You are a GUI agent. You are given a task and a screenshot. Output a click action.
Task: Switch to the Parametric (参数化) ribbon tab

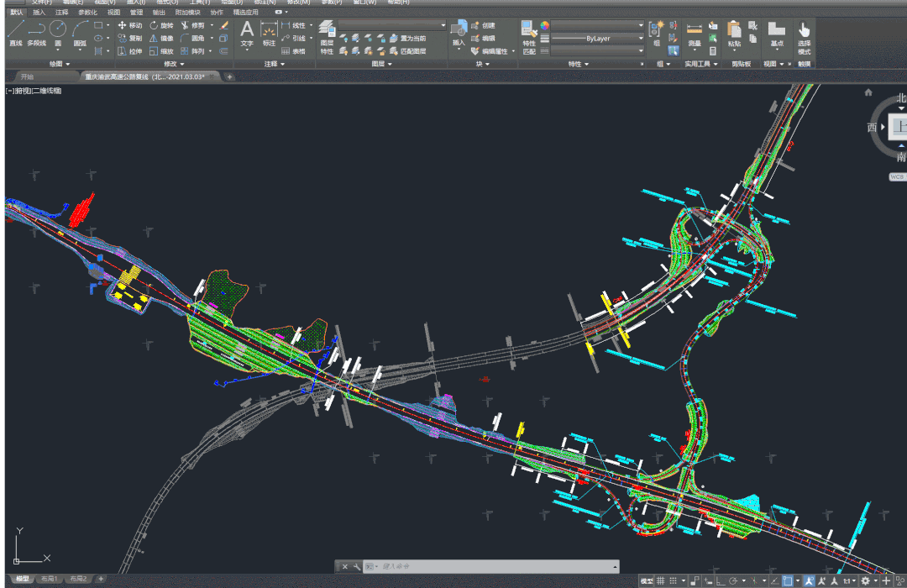(x=88, y=12)
